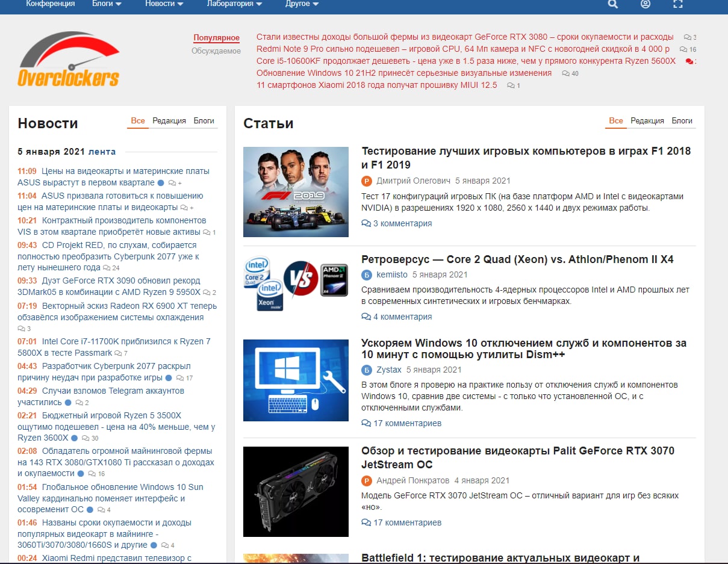Open comment bubble on Cyberpunk 2077 transformation news
Screen dimensions: 728x564
(x=107, y=268)
